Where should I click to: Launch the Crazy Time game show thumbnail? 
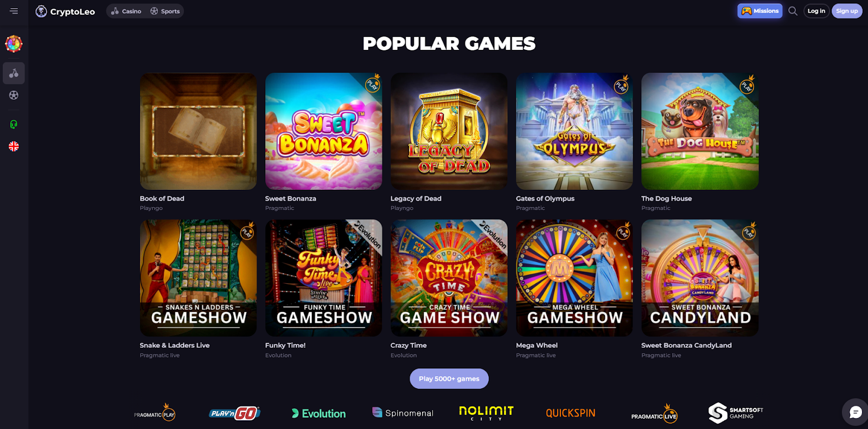tap(449, 278)
